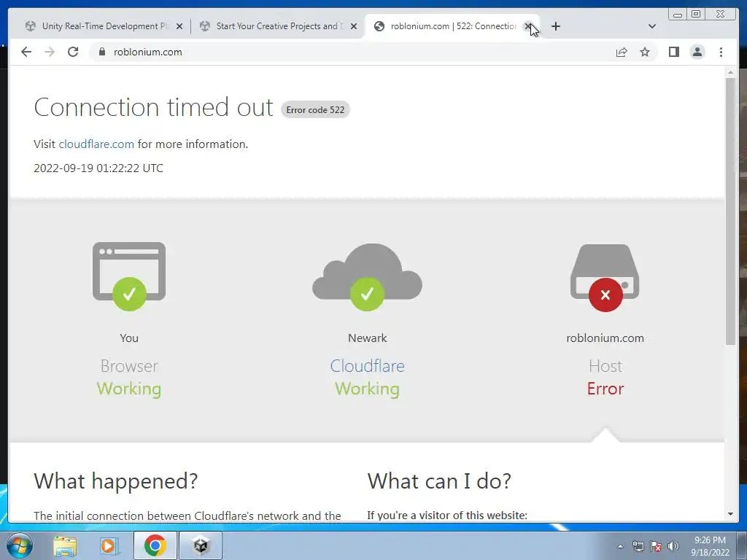Reload the roblonium.com page

(73, 52)
